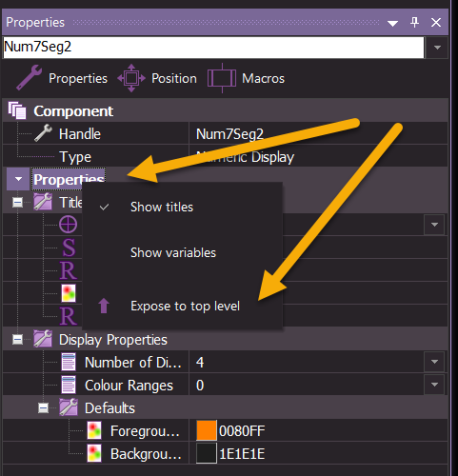The width and height of the screenshot is (458, 476).
Task: Select the Handle wrench icon
Action: coord(43,133)
